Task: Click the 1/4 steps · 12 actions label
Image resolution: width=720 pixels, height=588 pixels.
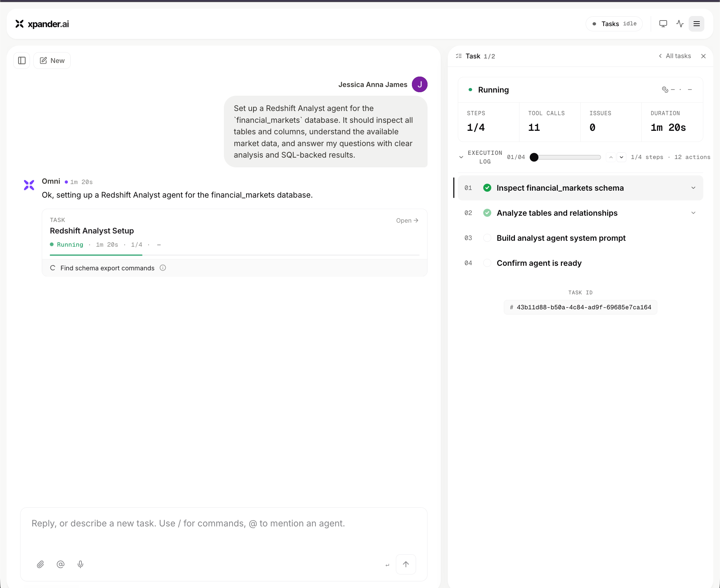Action: pos(671,157)
